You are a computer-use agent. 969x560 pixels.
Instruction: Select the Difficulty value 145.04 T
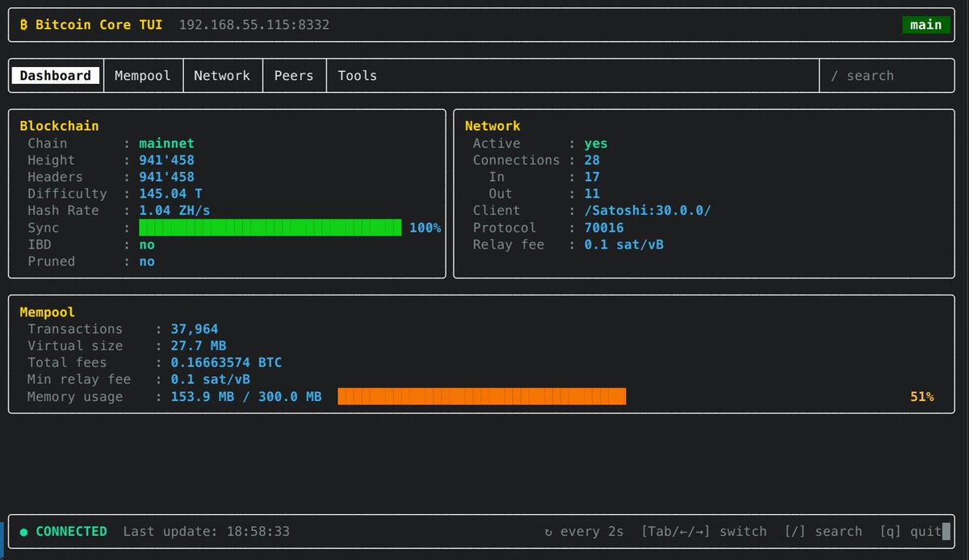point(170,194)
